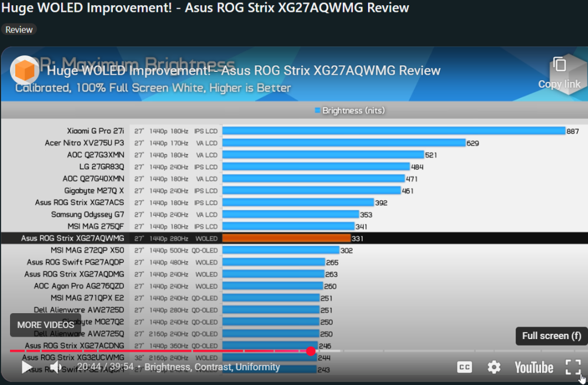Click the 629 brightness value
Screen dimensions: 588x385
click(473, 143)
